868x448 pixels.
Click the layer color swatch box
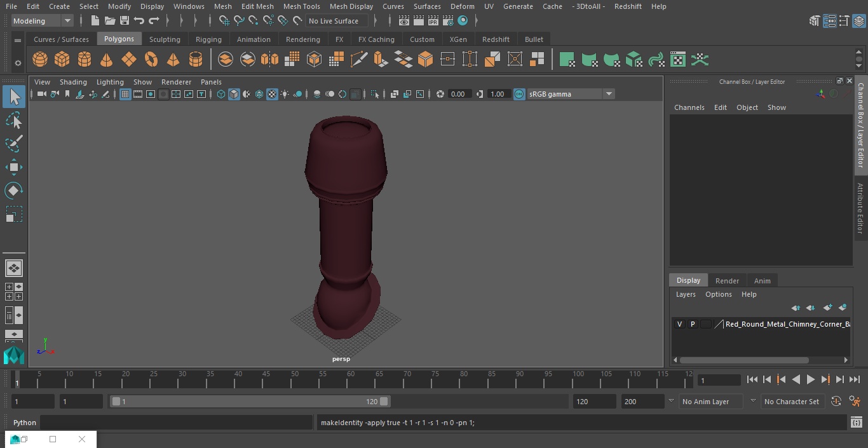706,324
